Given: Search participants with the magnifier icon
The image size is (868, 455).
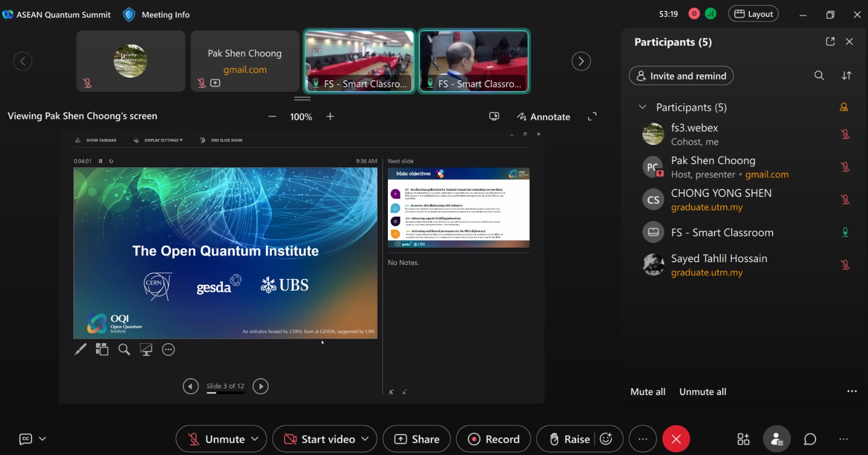Looking at the screenshot, I should (819, 75).
